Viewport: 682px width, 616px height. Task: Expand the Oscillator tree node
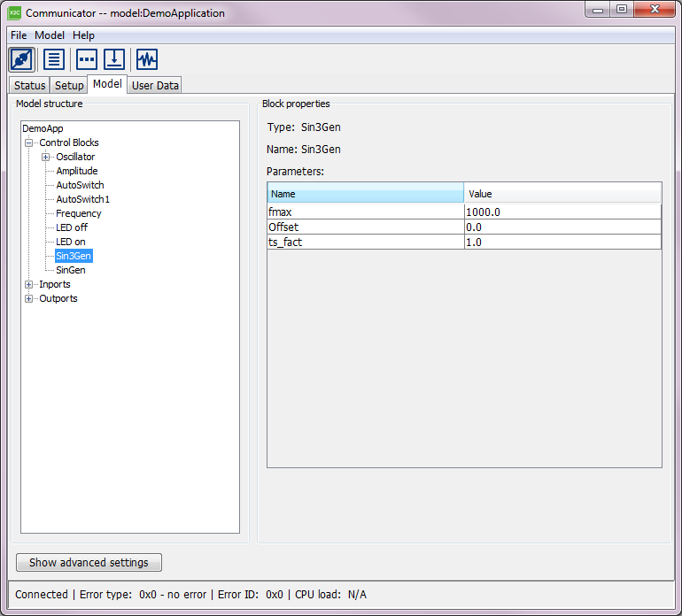click(x=46, y=157)
